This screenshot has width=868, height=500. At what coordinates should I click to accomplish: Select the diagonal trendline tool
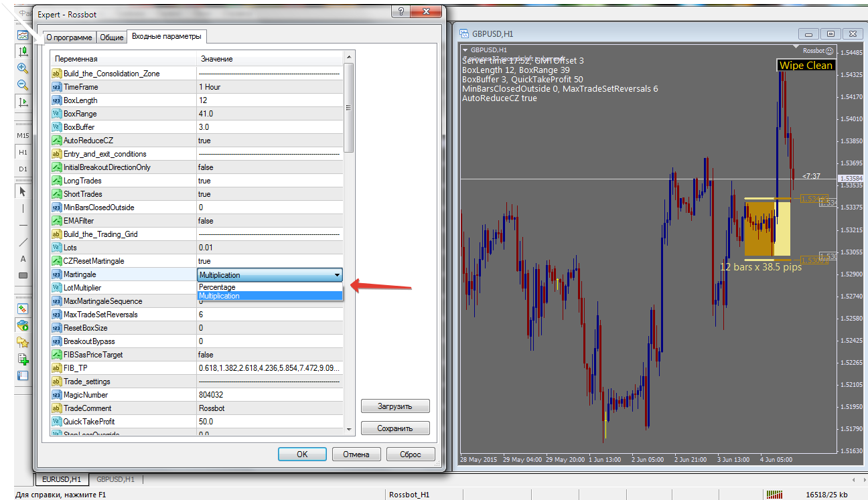[23, 242]
